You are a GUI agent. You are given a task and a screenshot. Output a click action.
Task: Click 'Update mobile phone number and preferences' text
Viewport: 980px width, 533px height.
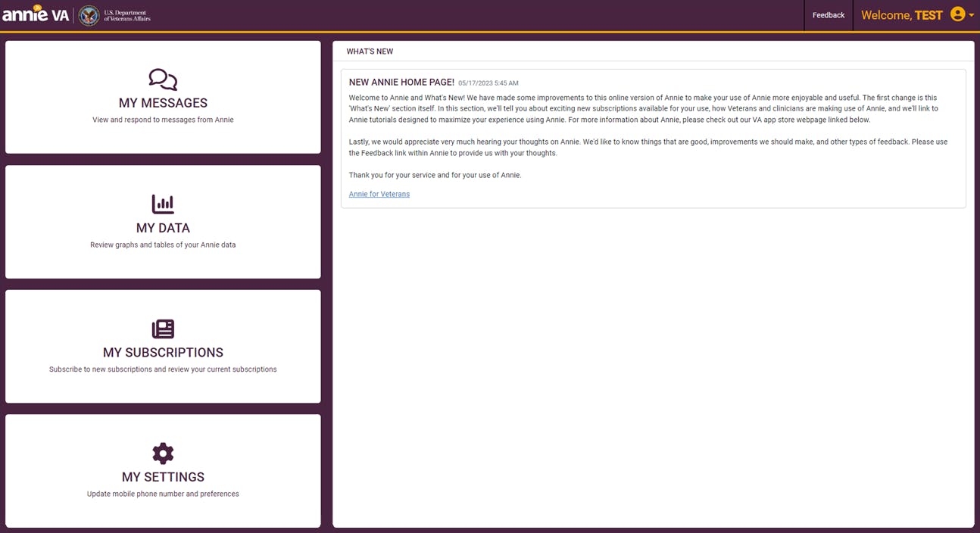click(163, 494)
